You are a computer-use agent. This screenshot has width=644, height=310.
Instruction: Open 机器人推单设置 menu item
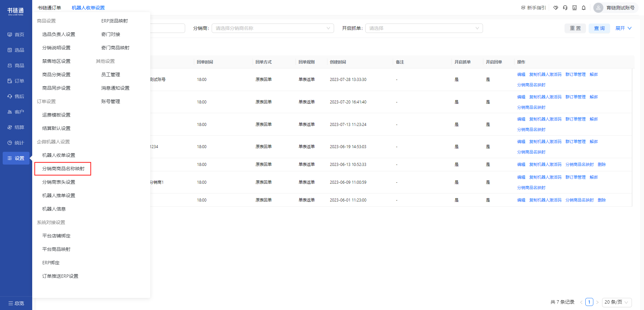pos(59,195)
